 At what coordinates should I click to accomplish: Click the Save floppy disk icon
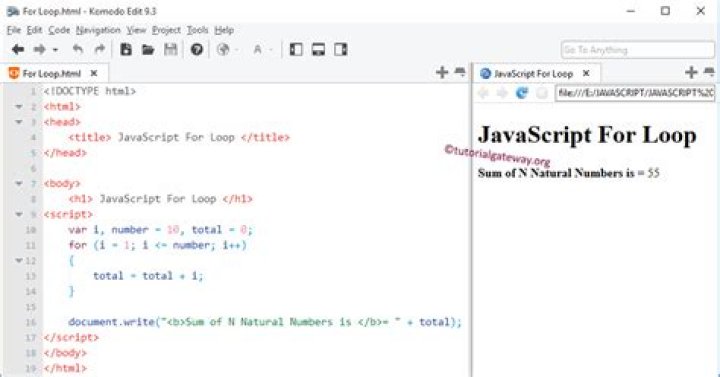[170, 49]
